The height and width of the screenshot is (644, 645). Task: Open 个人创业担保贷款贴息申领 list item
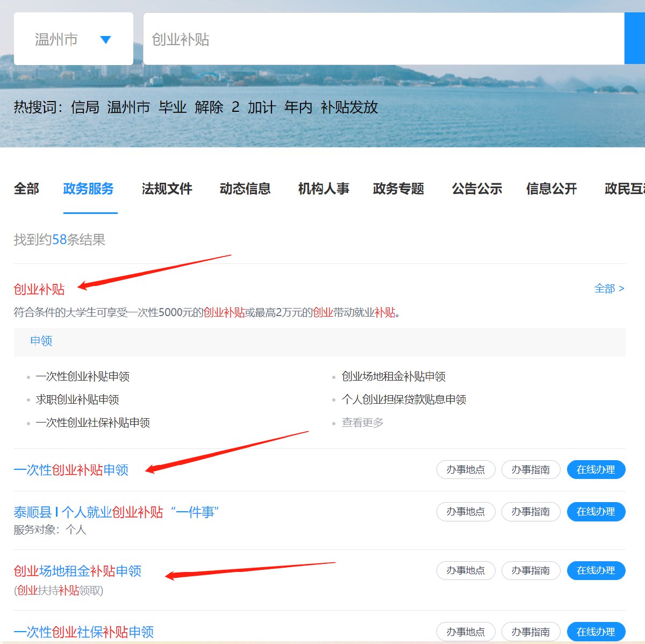point(404,399)
